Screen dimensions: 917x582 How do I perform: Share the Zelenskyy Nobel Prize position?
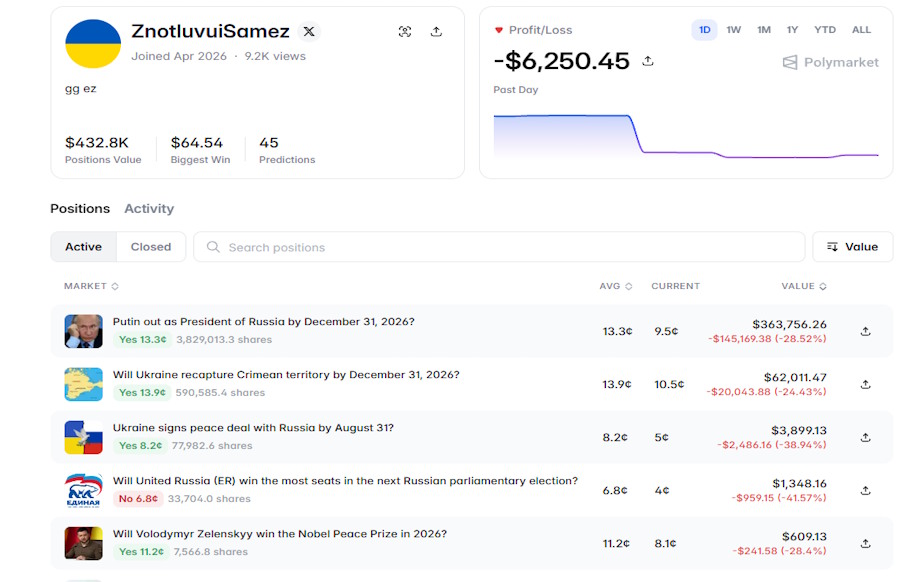[x=866, y=544]
